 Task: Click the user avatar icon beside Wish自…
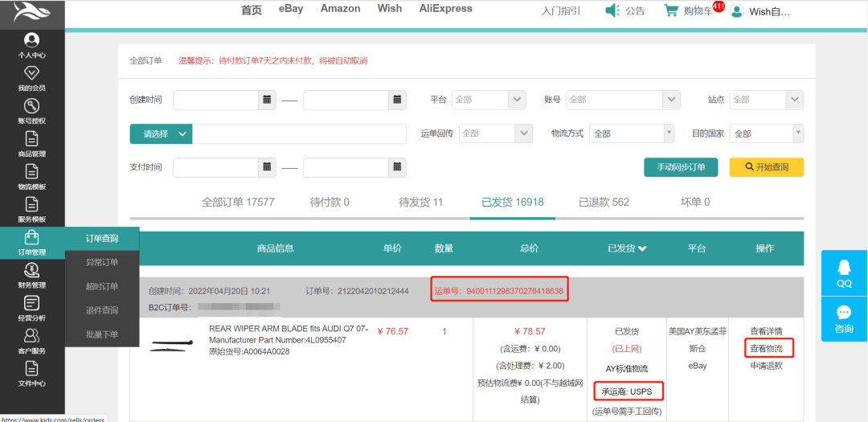[736, 10]
